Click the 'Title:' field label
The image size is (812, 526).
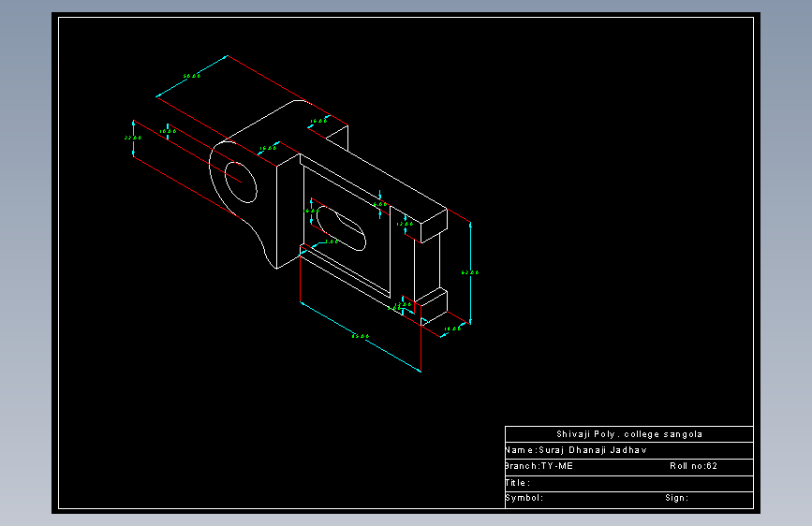pyautogui.click(x=517, y=483)
